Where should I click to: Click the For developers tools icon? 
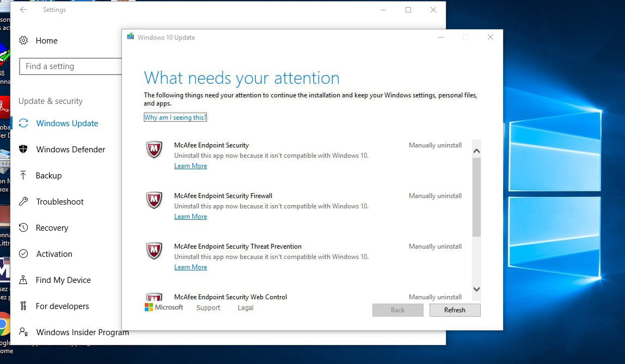[23, 306]
